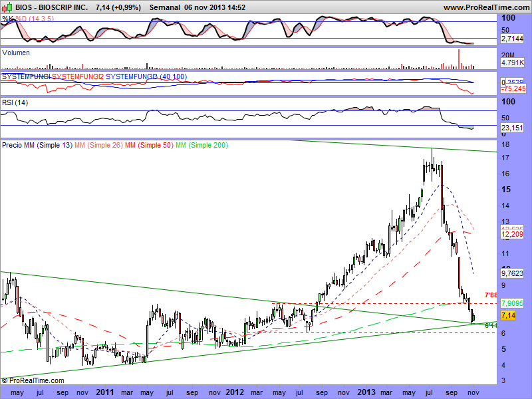Image resolution: width=532 pixels, height=399 pixels.
Task: Click the 3 level on the price axis
Action: click(x=503, y=380)
